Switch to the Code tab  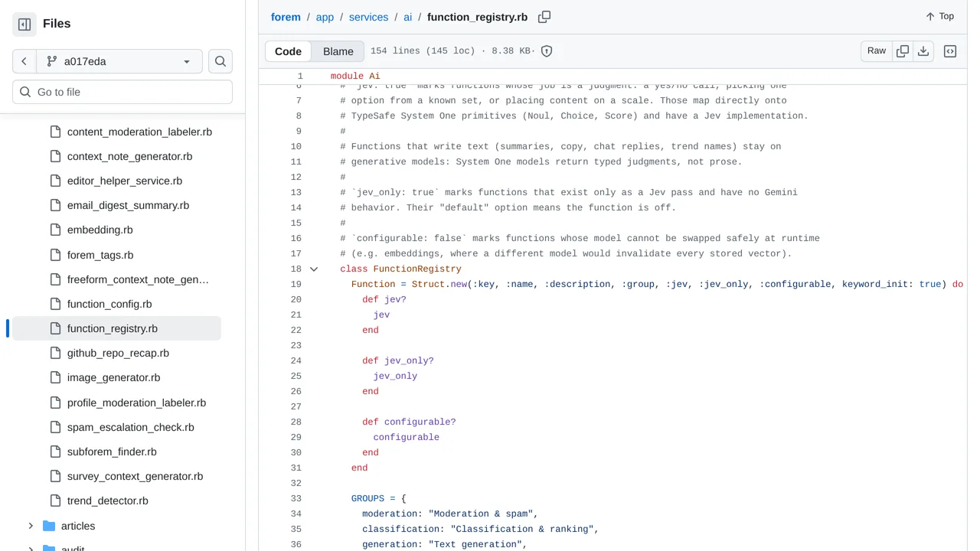click(288, 51)
